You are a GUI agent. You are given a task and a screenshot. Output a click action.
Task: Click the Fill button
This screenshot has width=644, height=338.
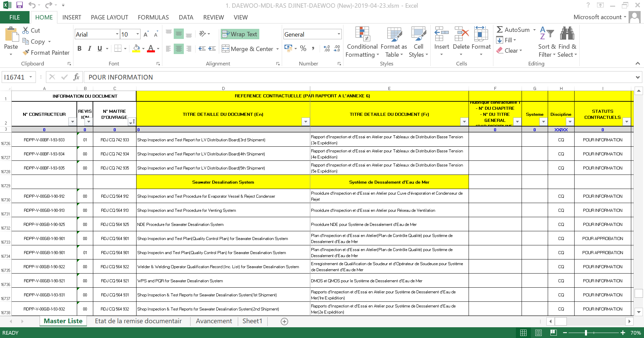pos(506,40)
